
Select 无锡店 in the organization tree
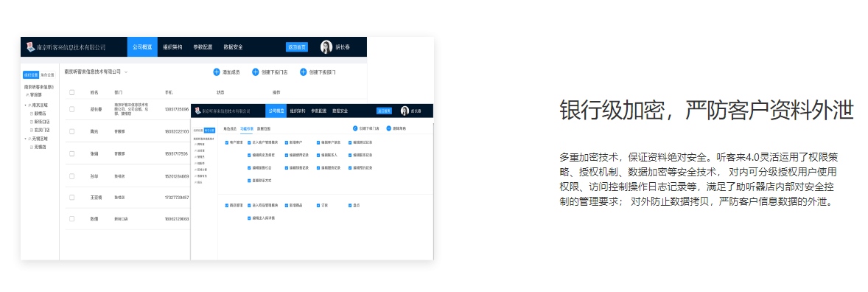(x=39, y=147)
